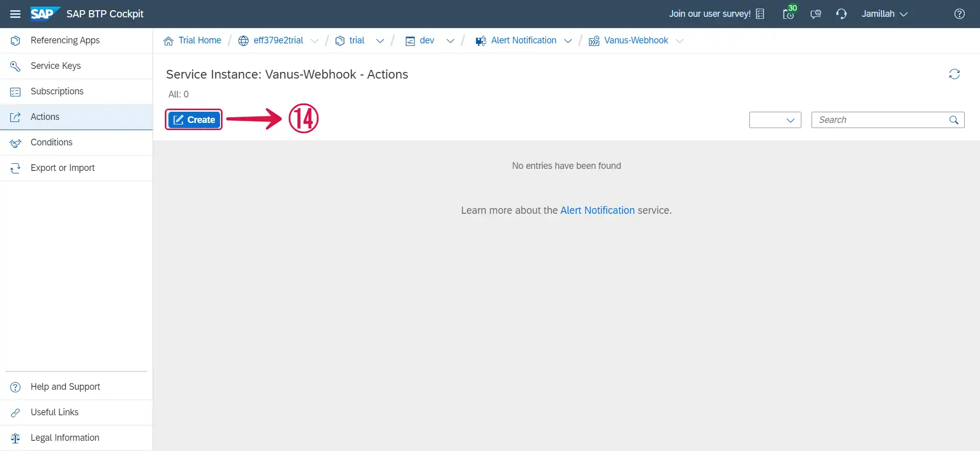Click the space icon beside dev
Image resolution: width=980 pixels, height=451 pixels.
point(410,41)
